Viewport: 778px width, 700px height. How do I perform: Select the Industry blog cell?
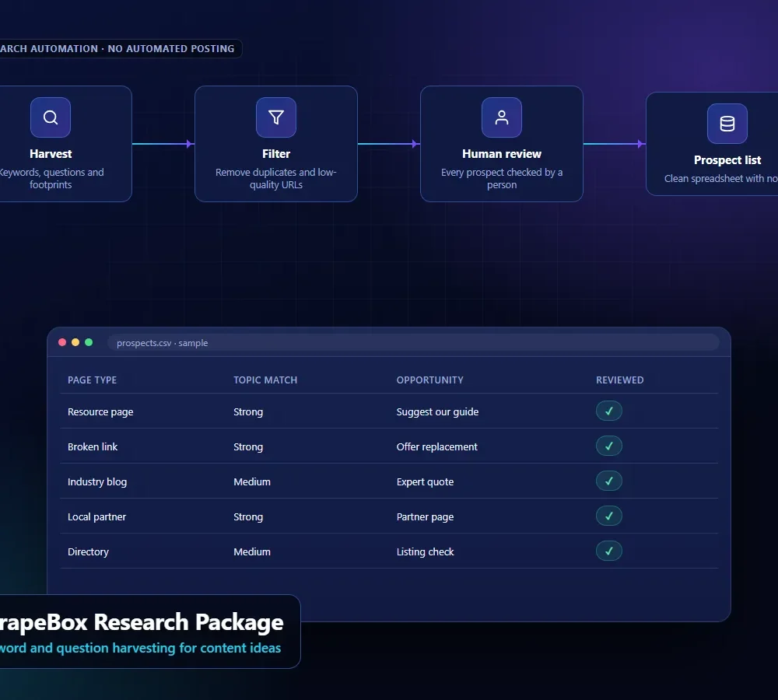[97, 481]
